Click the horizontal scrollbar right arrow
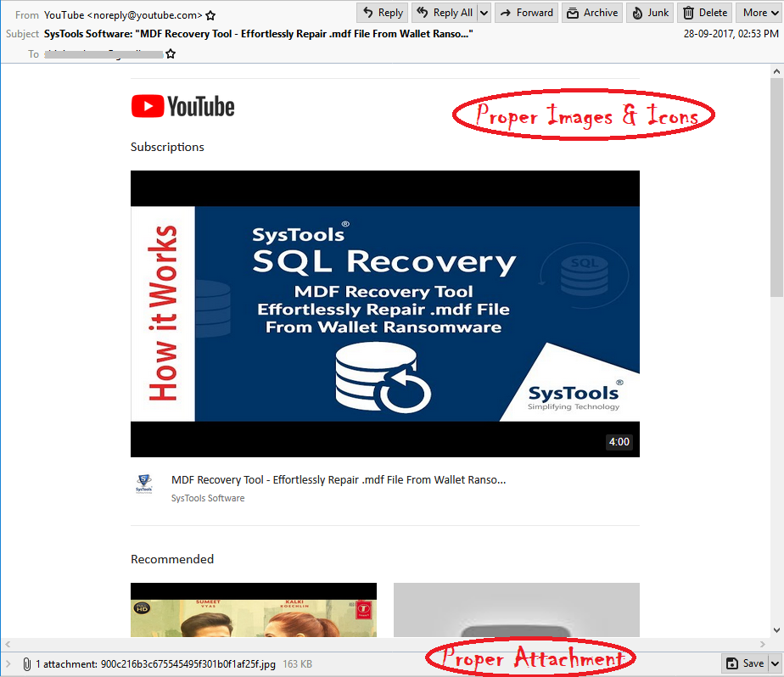 point(763,644)
